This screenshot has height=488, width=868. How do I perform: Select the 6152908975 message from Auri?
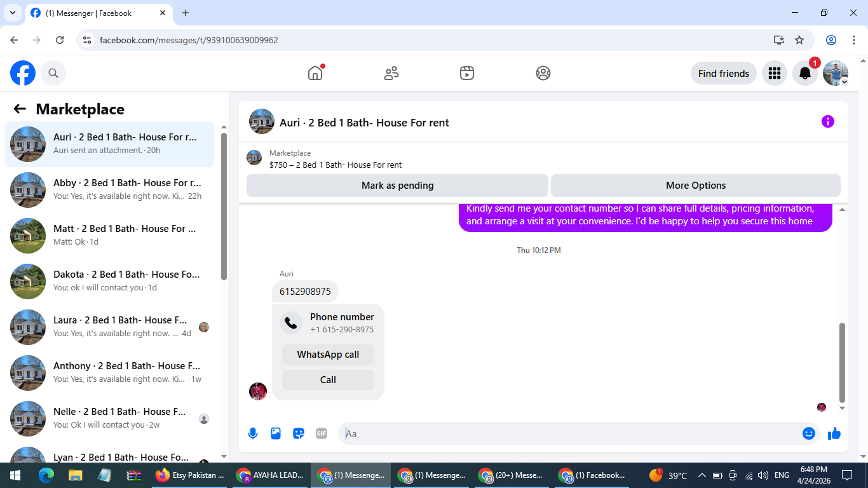click(305, 292)
